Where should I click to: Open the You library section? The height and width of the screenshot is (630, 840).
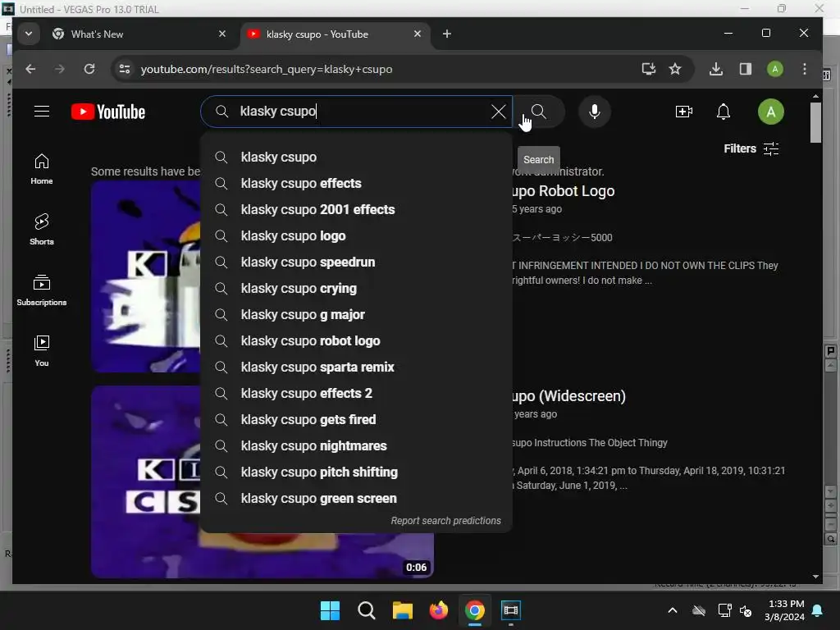42,350
